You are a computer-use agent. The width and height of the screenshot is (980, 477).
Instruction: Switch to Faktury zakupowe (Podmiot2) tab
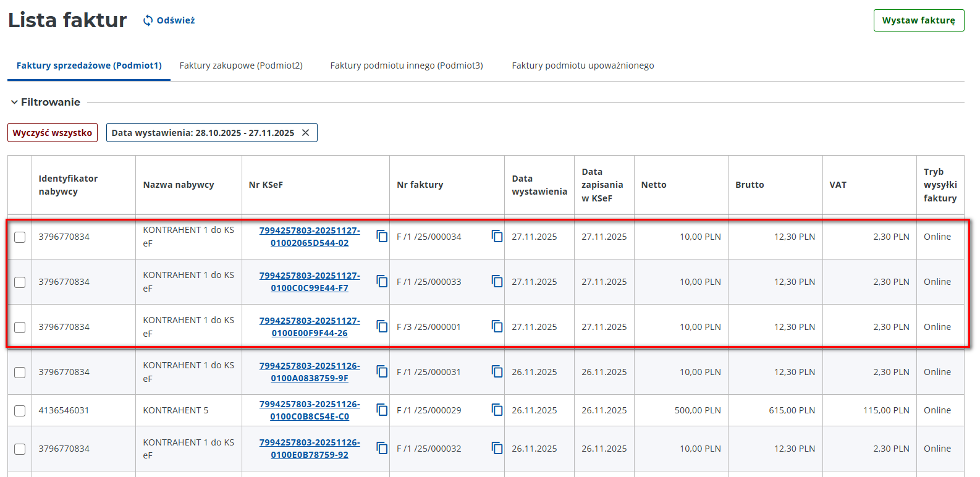[241, 65]
